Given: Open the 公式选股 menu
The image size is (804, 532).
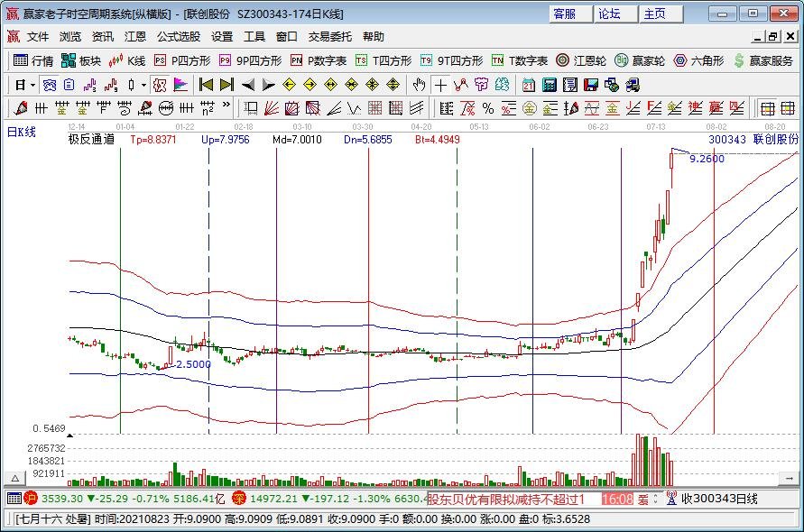Looking at the screenshot, I should click(x=178, y=37).
